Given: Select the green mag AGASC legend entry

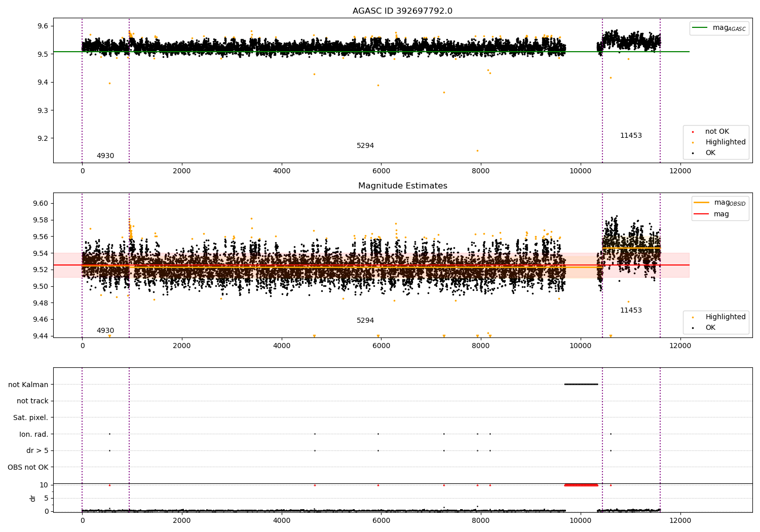Looking at the screenshot, I should coord(719,28).
